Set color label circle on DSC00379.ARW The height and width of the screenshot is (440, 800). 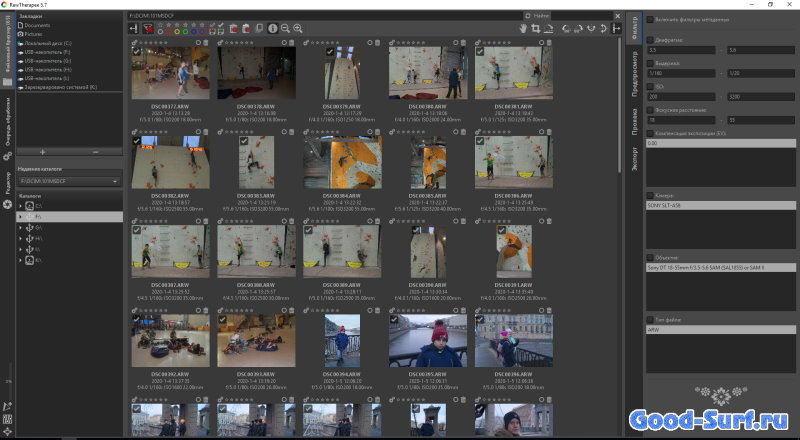(370, 43)
